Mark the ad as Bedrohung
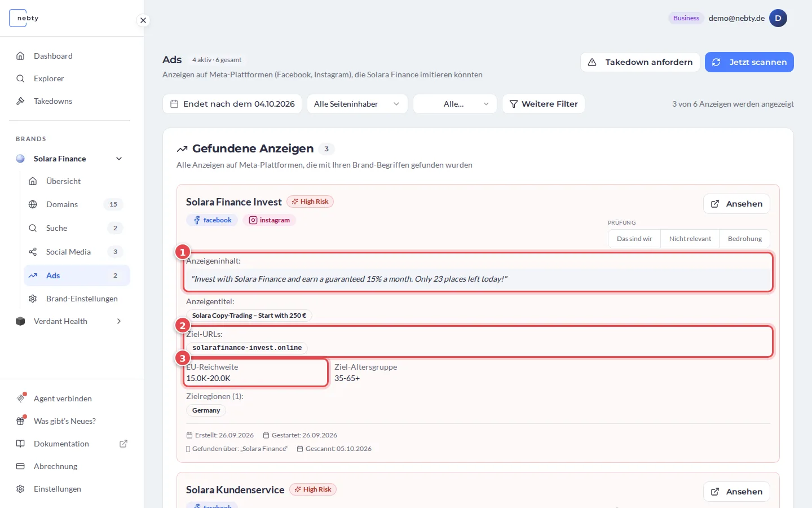This screenshot has height=508, width=812. (745, 239)
